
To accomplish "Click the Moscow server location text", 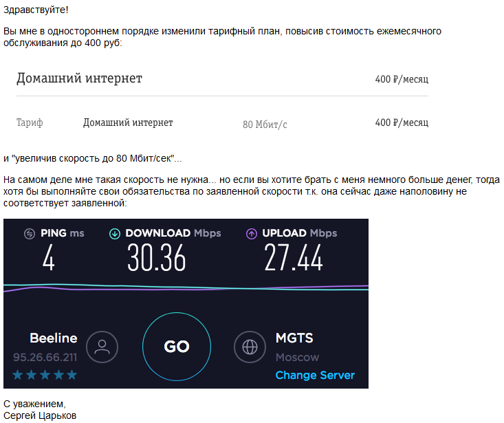I will (x=297, y=358).
